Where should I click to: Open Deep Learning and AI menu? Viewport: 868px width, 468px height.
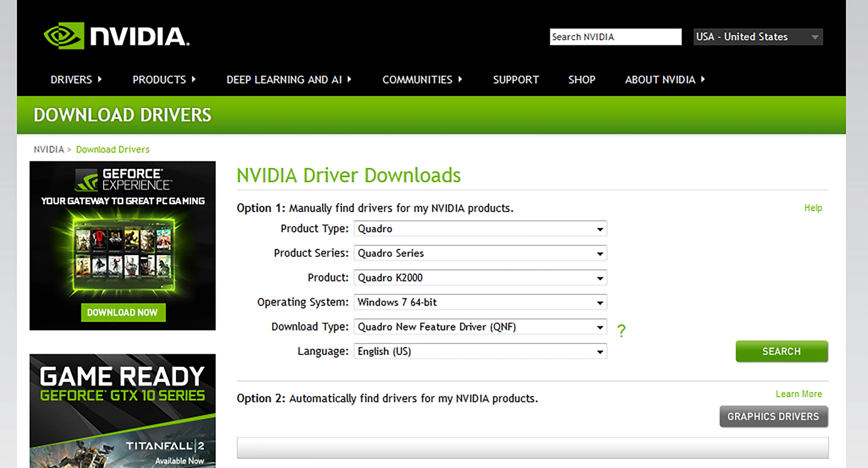(288, 80)
